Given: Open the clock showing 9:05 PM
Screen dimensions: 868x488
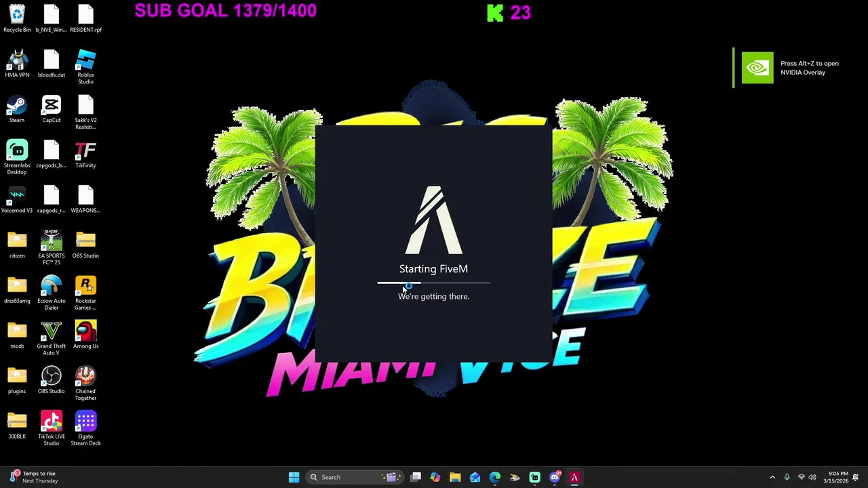Looking at the screenshot, I should coord(836,477).
